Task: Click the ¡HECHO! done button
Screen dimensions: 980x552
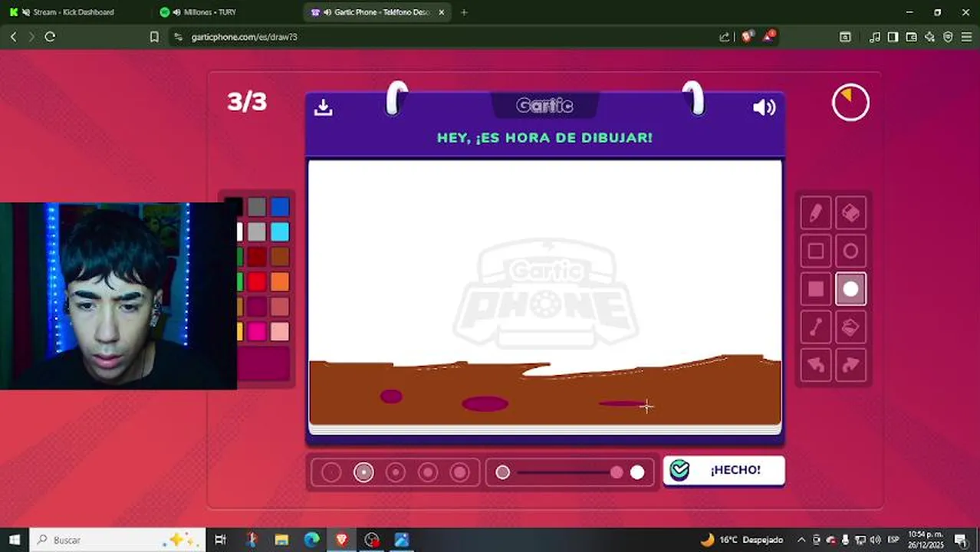Action: coord(724,470)
